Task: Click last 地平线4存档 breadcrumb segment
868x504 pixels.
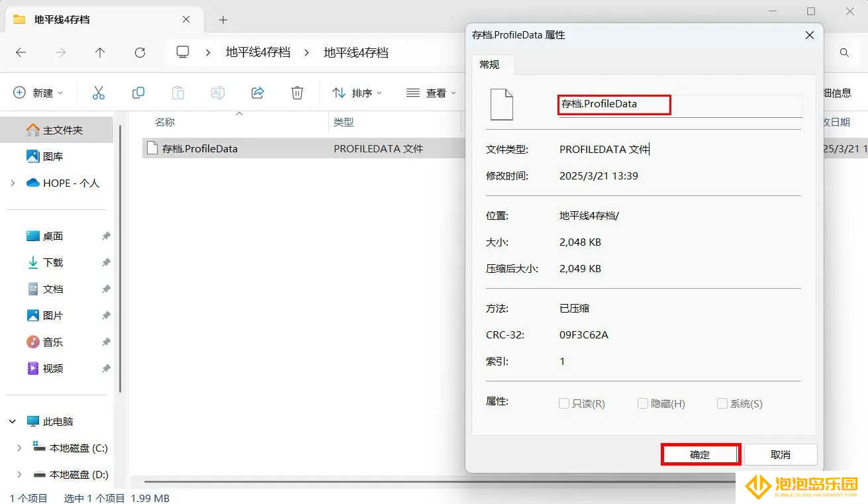Action: (356, 52)
